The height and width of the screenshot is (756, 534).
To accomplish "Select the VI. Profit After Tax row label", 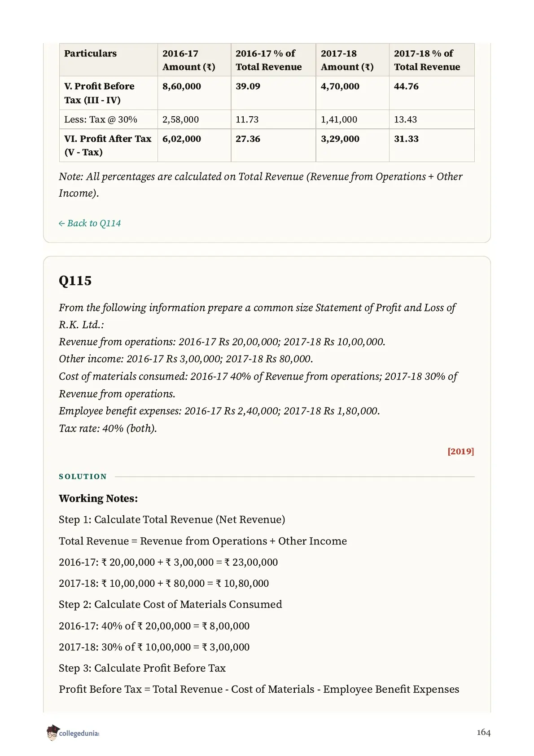I will point(108,145).
